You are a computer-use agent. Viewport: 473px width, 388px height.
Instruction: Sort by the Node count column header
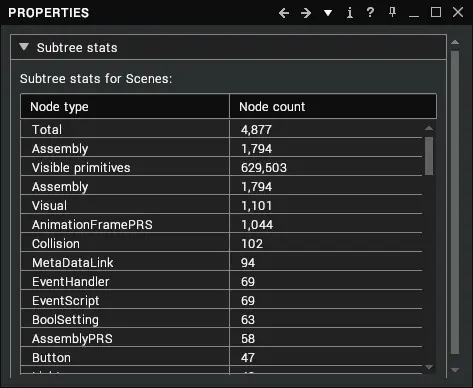click(333, 107)
